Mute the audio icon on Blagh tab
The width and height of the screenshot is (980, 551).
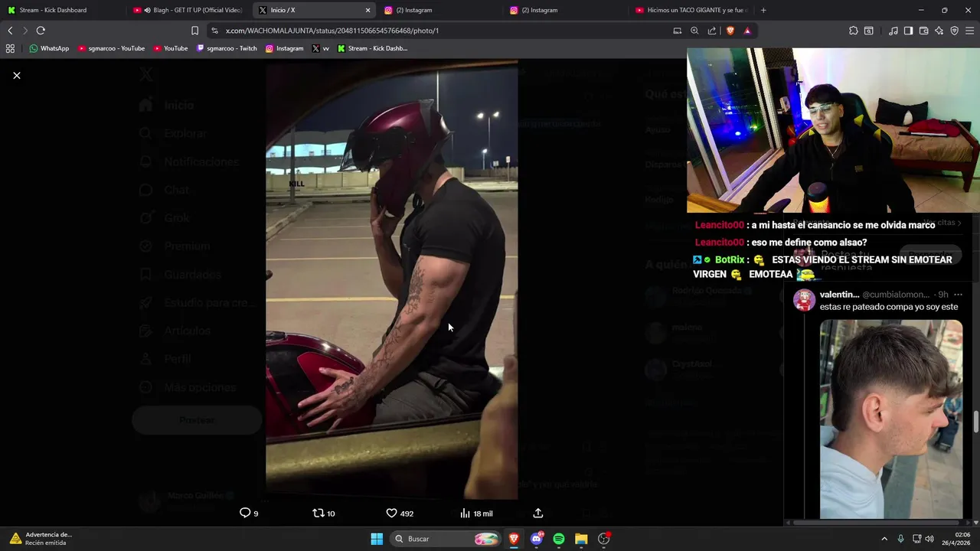pyautogui.click(x=147, y=10)
